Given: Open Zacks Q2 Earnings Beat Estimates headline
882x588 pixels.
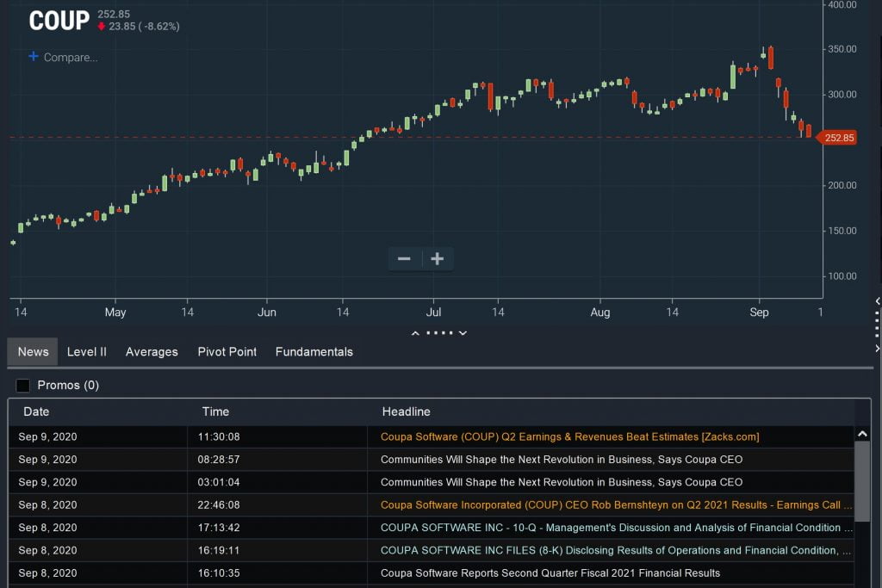Looking at the screenshot, I should [x=569, y=436].
